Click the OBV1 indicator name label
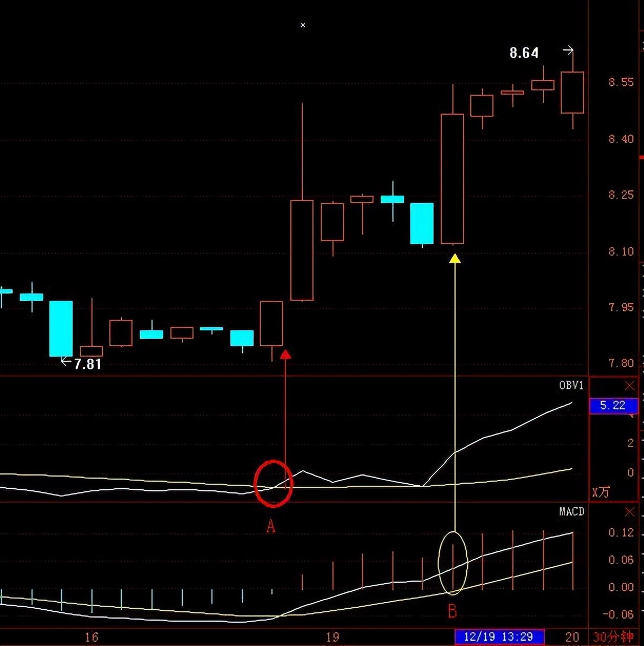 [x=571, y=386]
